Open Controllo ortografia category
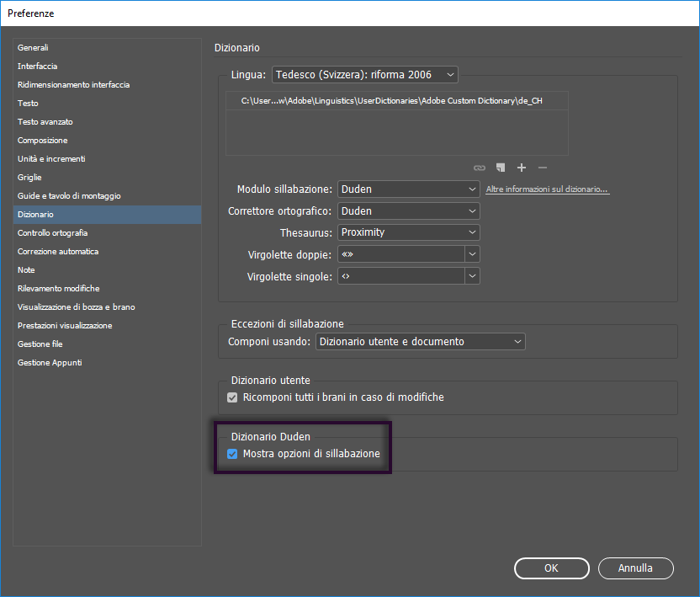 [x=107, y=233]
